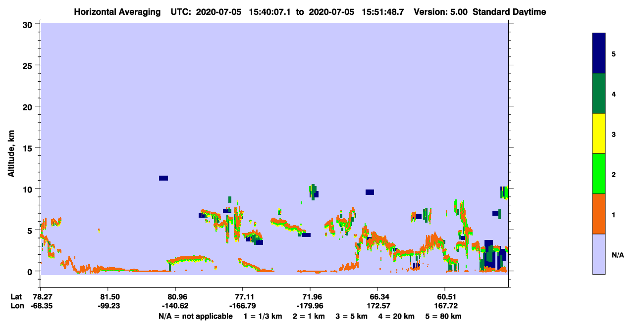Click the yellow colorbar segment labeled 3
Image resolution: width=644 pixels, height=330 pixels.
(x=599, y=134)
